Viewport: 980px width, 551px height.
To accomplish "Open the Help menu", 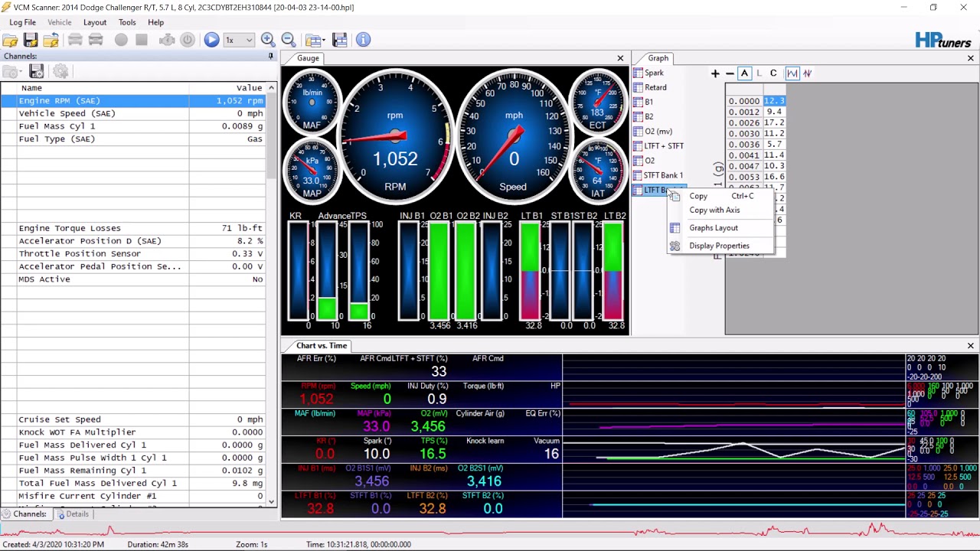I will (155, 22).
